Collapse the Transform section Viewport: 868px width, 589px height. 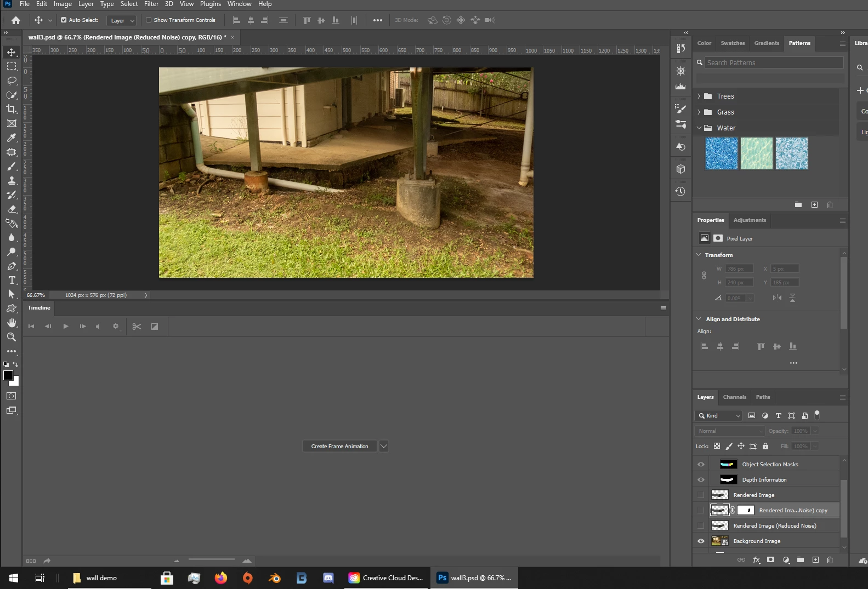(699, 255)
